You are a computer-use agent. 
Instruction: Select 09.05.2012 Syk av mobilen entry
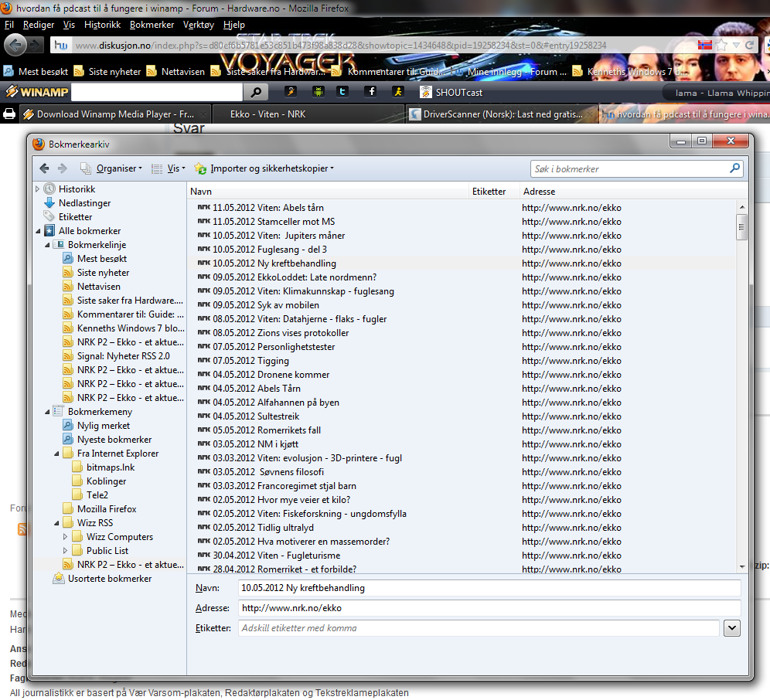point(462,305)
